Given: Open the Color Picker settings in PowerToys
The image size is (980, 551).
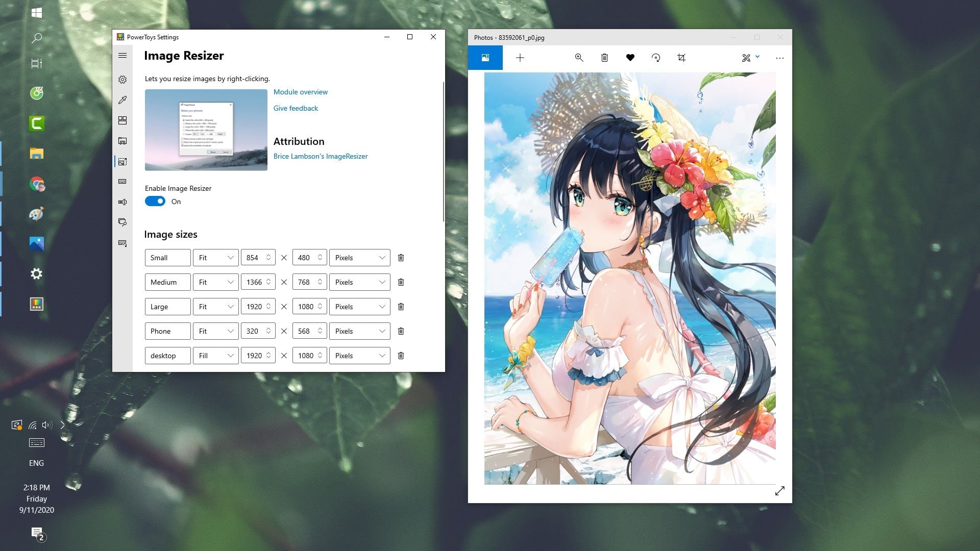Looking at the screenshot, I should click(x=122, y=100).
